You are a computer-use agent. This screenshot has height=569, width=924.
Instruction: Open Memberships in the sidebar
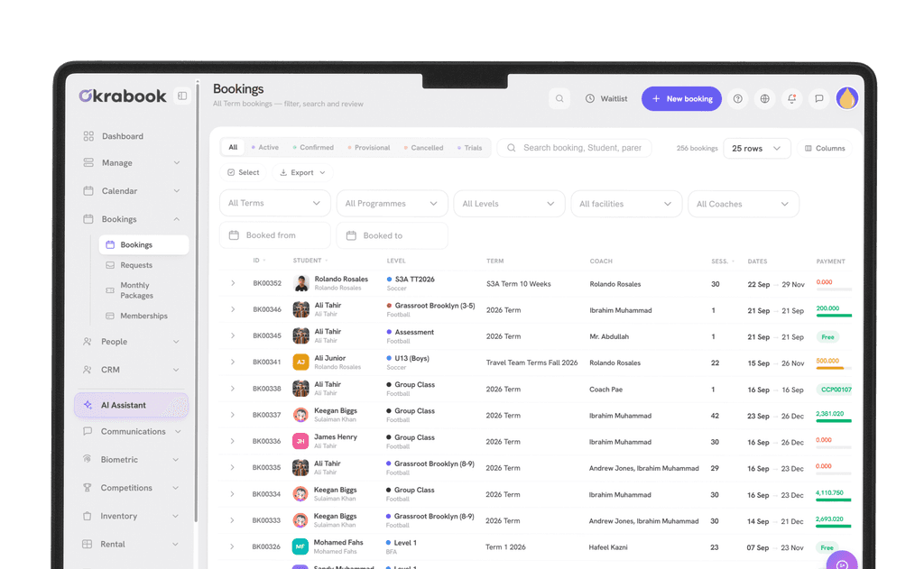point(143,316)
